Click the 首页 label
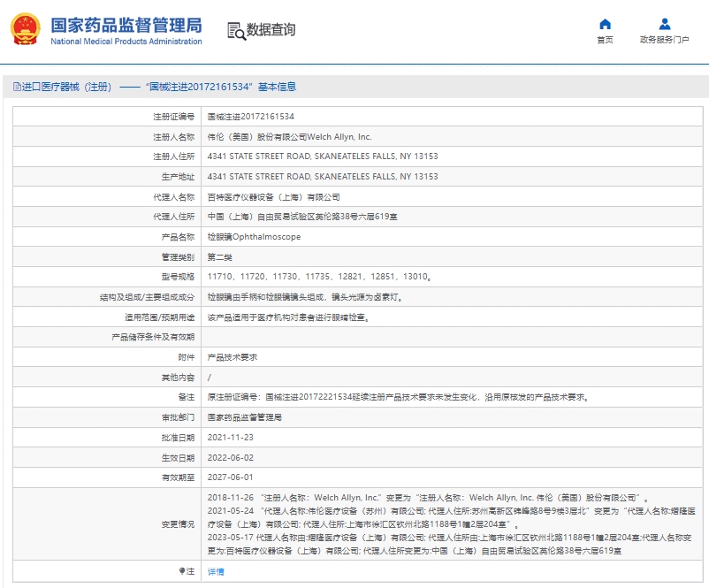 point(605,40)
